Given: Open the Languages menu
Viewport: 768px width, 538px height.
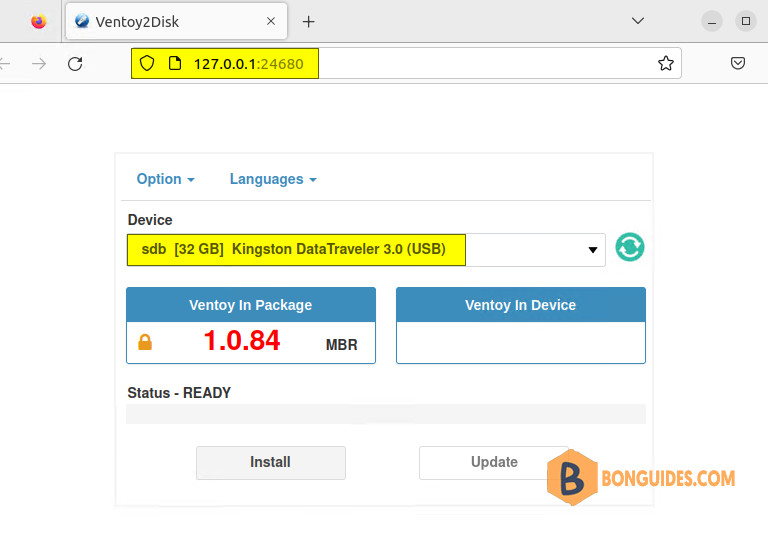Looking at the screenshot, I should tap(273, 179).
